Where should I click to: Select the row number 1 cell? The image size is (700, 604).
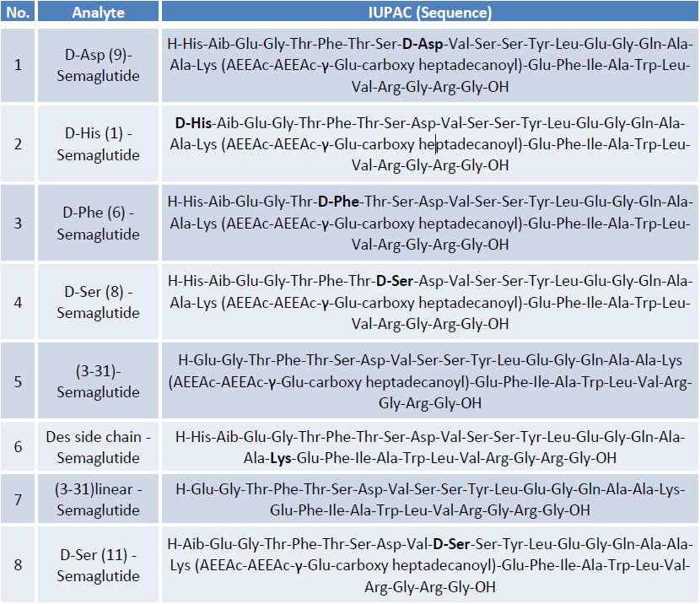18,65
